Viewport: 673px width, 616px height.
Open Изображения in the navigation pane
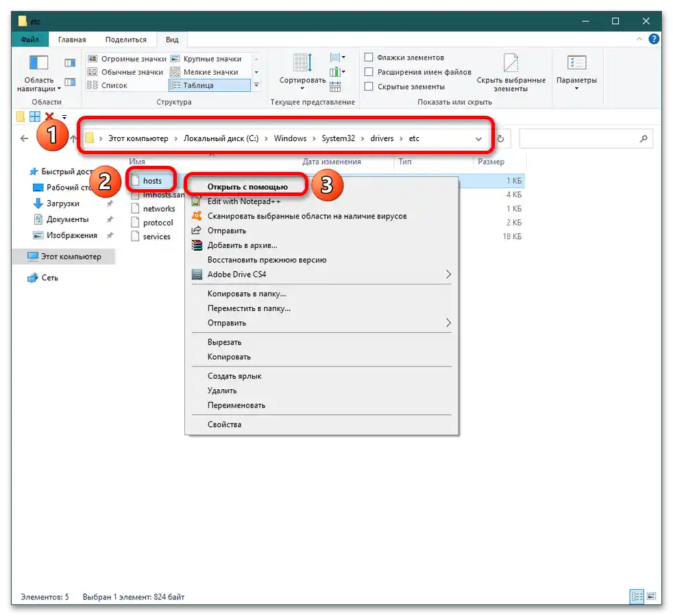click(x=72, y=235)
